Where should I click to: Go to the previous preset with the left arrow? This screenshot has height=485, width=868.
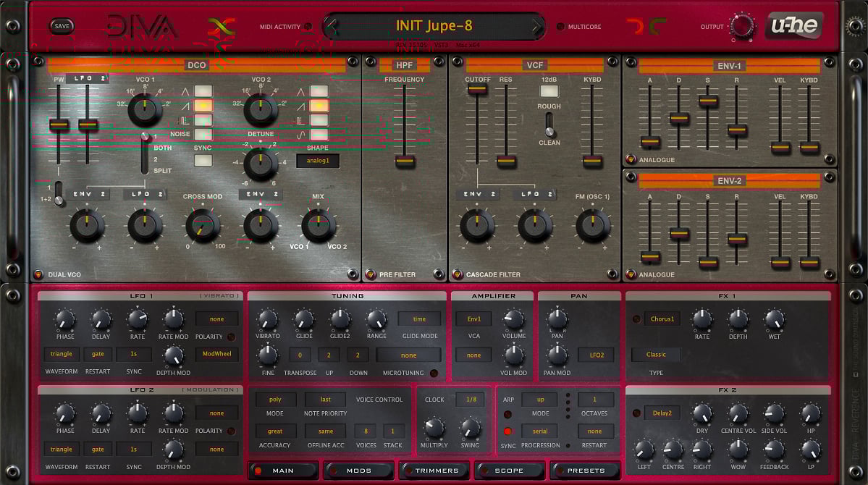pyautogui.click(x=332, y=26)
